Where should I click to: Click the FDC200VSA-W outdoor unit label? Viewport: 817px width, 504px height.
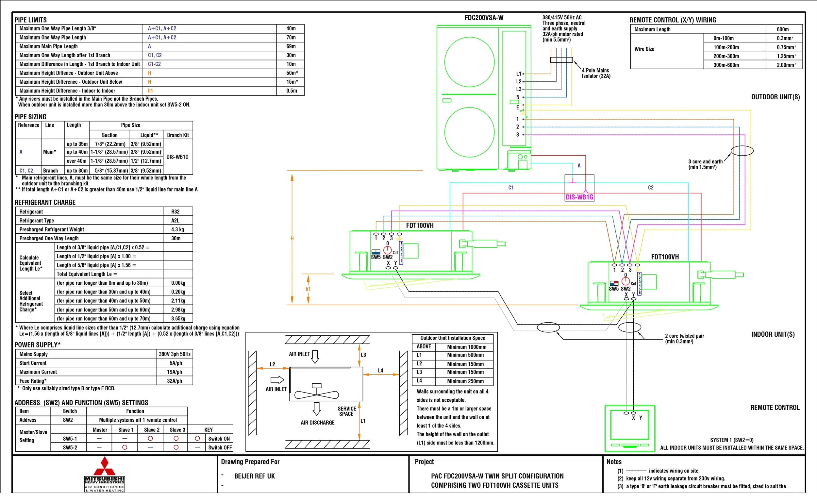484,18
